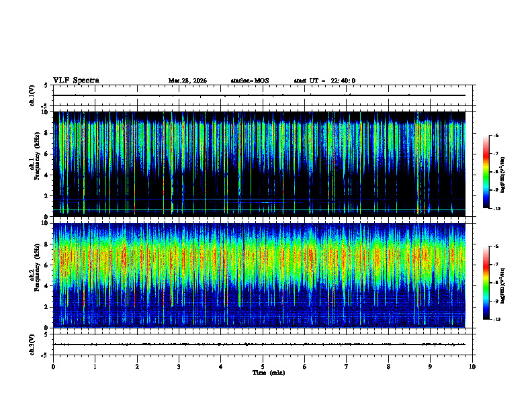
Task: Click the date text "Mar.28, 2026"
Action: click(x=187, y=81)
